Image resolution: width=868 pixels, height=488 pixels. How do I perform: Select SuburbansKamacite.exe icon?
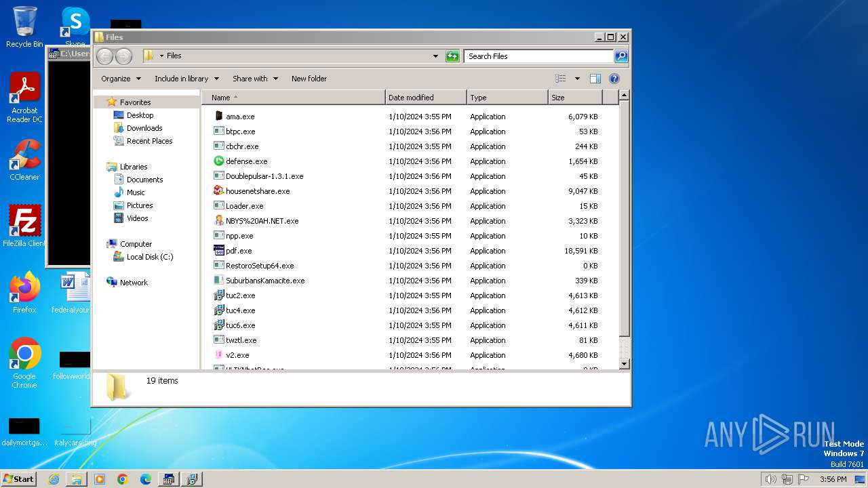click(218, 281)
